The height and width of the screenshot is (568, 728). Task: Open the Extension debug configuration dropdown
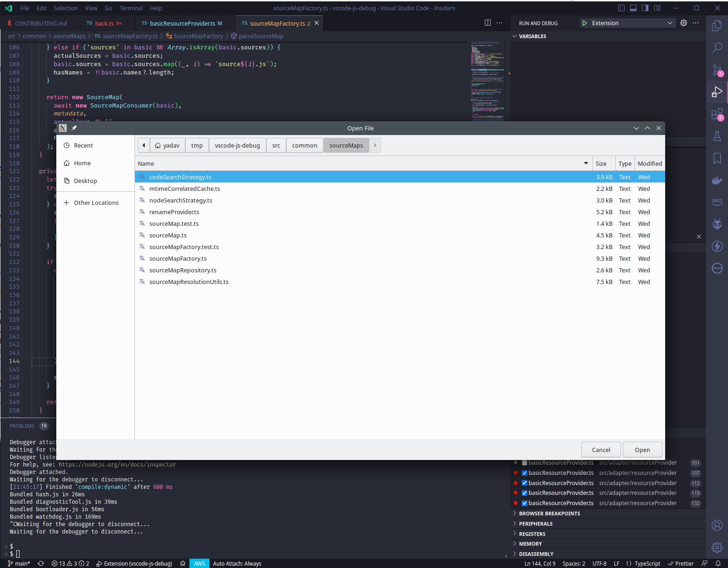coord(669,23)
